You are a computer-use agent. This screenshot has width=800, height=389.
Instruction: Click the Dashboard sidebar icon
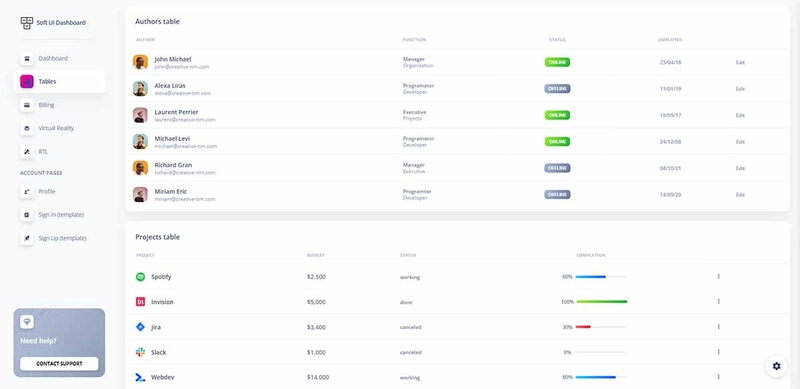point(27,58)
